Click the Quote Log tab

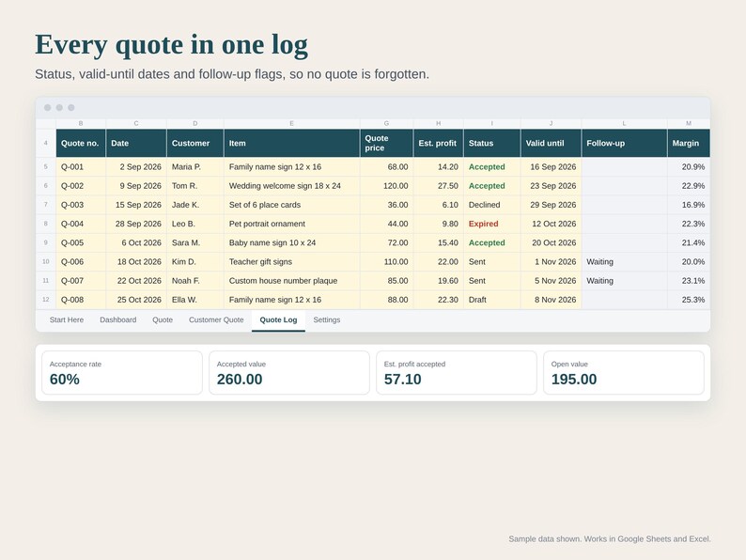[x=278, y=320]
